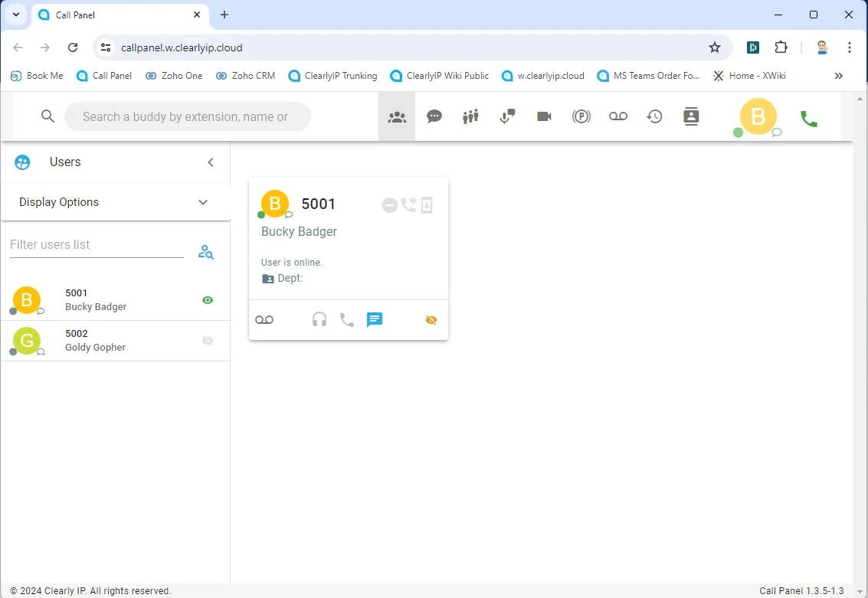Viewport: 868px width, 598px height.
Task: Open the Call Panel bookmark
Action: [x=104, y=76]
